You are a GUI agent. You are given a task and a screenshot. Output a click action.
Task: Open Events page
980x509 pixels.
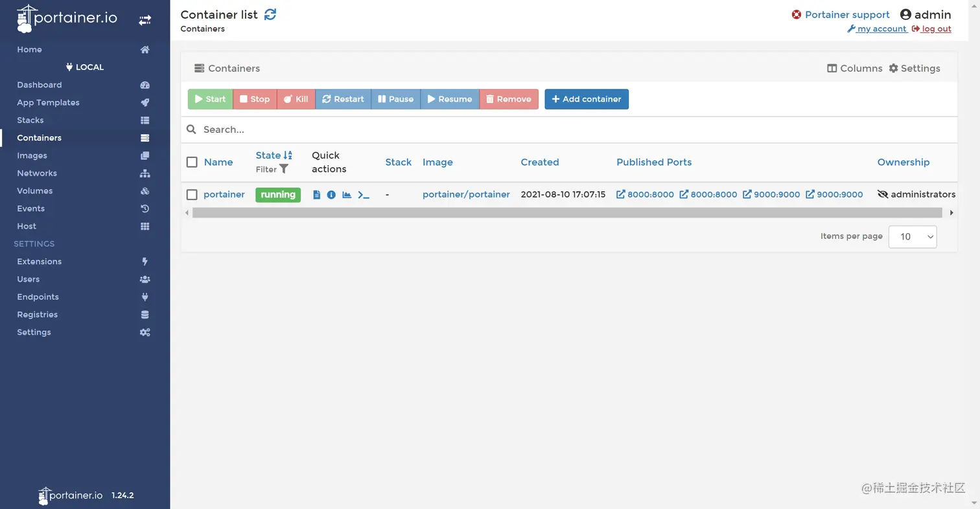click(x=84, y=209)
